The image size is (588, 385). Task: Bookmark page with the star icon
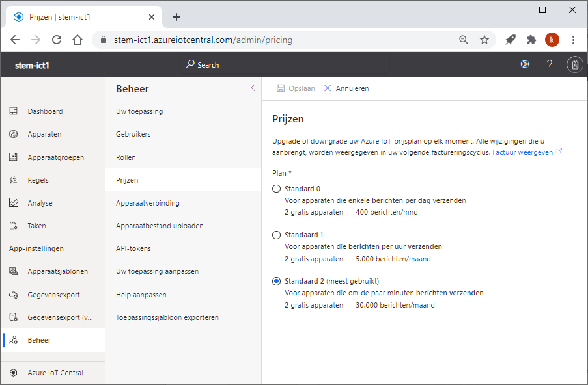(x=484, y=40)
